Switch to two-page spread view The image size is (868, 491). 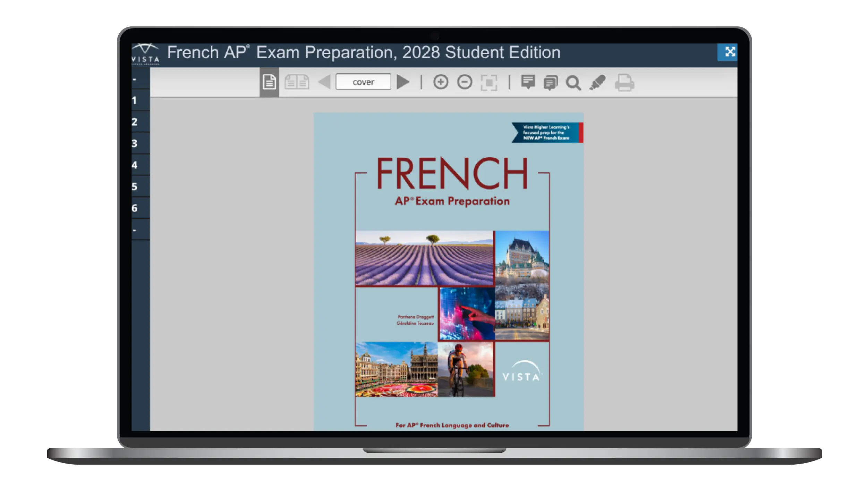click(297, 82)
